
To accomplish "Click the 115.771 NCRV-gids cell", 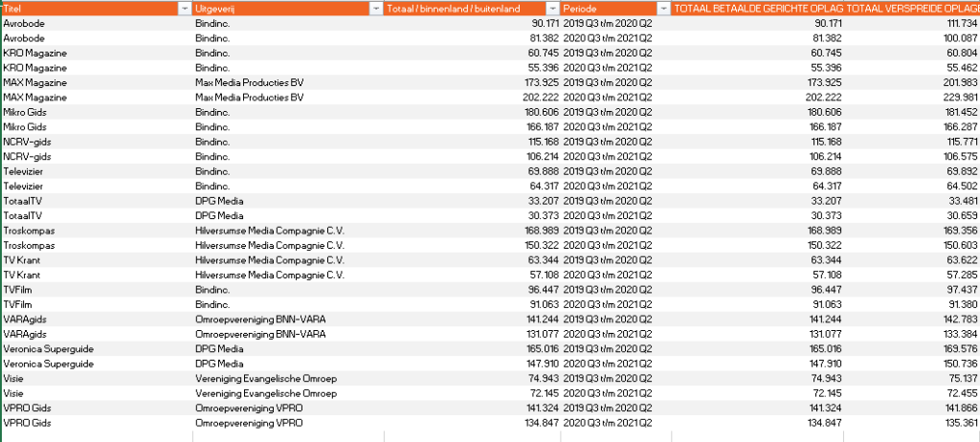I will click(x=912, y=142).
